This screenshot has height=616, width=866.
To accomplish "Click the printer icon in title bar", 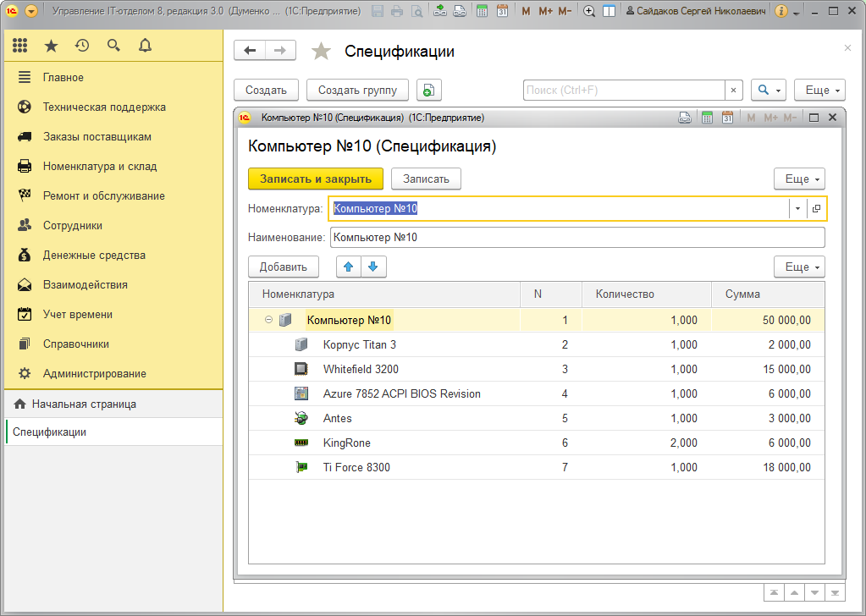I will point(397,10).
